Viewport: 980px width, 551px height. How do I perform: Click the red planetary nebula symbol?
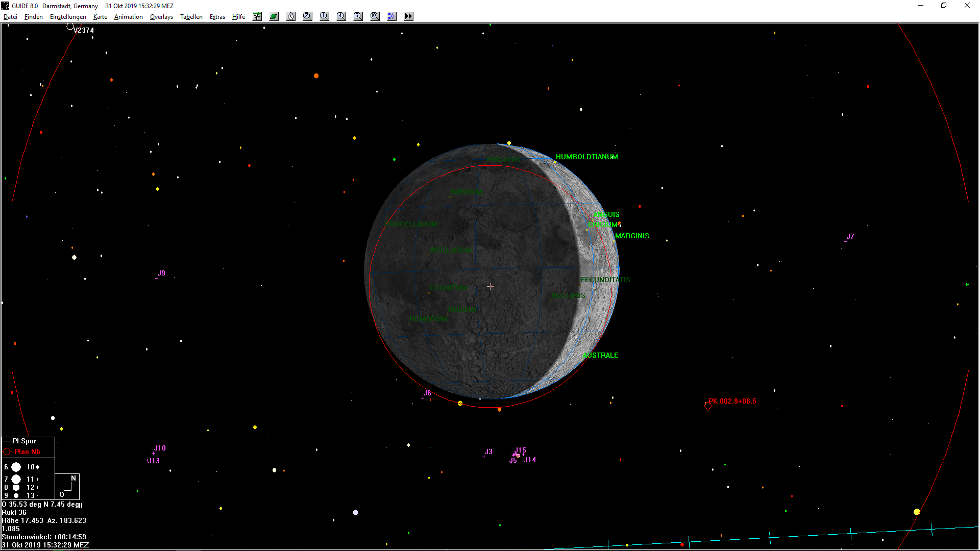point(707,406)
